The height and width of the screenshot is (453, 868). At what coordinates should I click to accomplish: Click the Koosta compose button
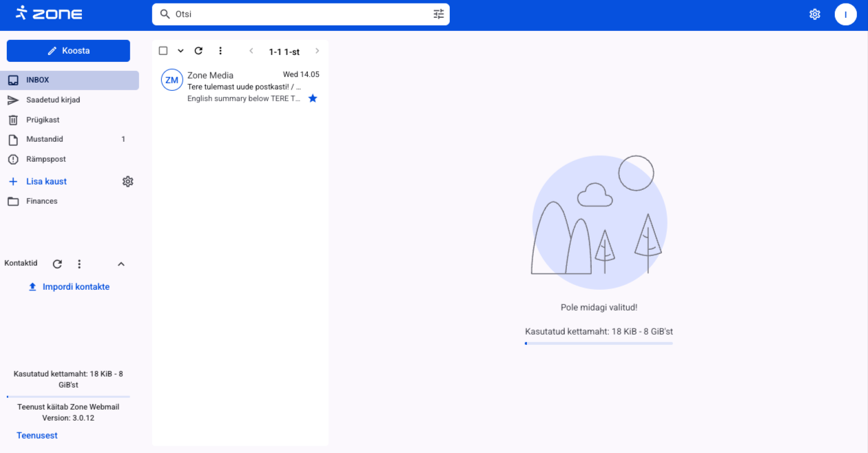68,51
